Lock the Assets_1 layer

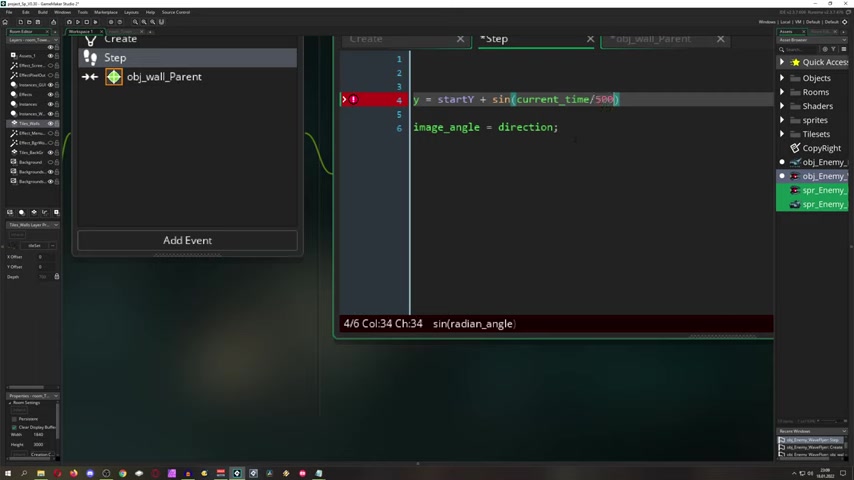[57, 56]
